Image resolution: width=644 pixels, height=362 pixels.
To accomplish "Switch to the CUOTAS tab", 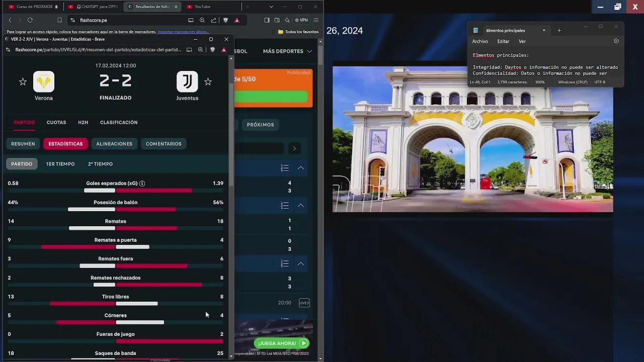I will [56, 122].
